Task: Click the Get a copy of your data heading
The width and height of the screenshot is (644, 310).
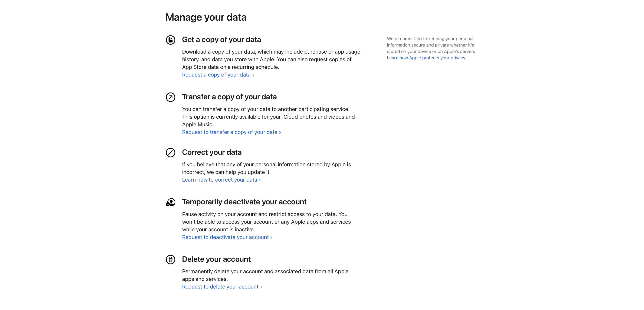Action: [222, 39]
